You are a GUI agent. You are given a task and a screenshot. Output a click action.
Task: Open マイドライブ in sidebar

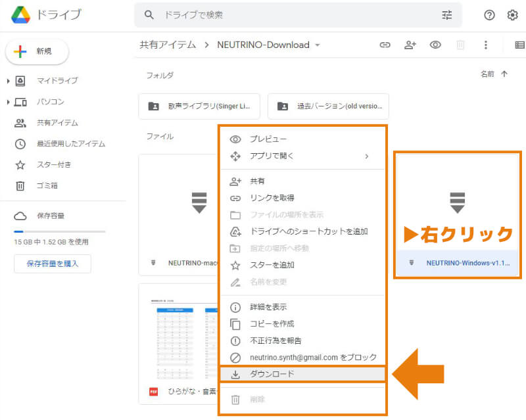(57, 80)
